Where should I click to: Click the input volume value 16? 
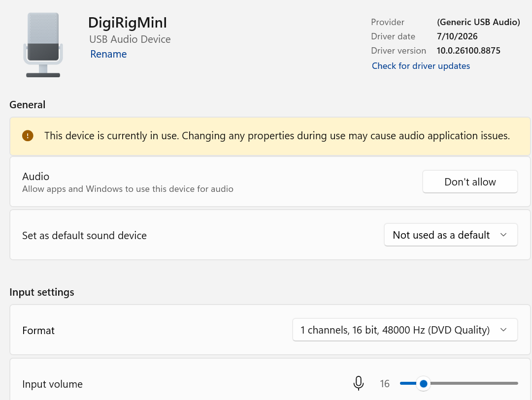(384, 384)
